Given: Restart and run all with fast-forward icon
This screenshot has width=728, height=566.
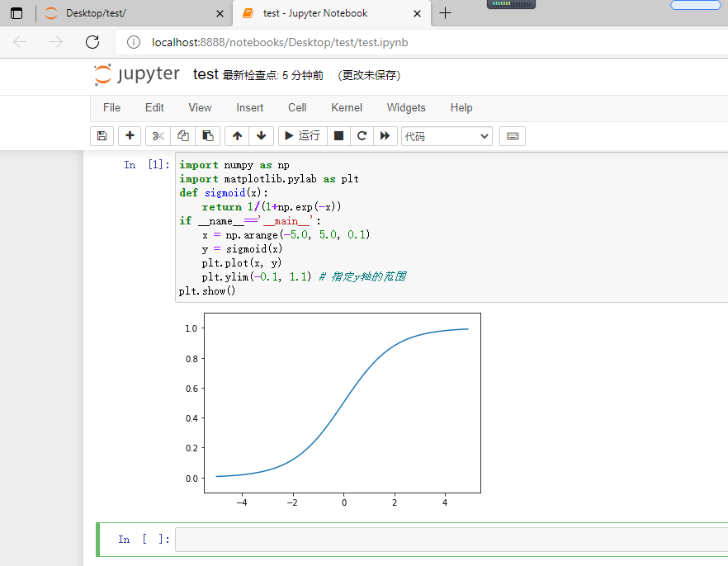Looking at the screenshot, I should point(385,136).
